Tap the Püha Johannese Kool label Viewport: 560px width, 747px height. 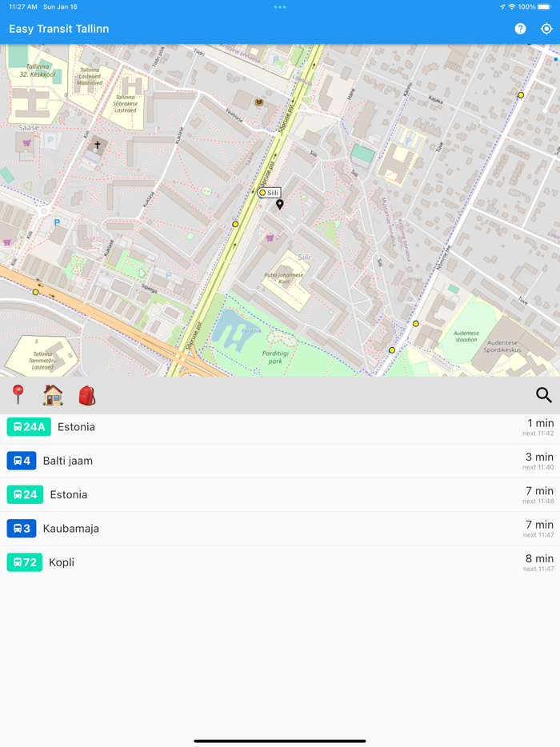coord(283,278)
